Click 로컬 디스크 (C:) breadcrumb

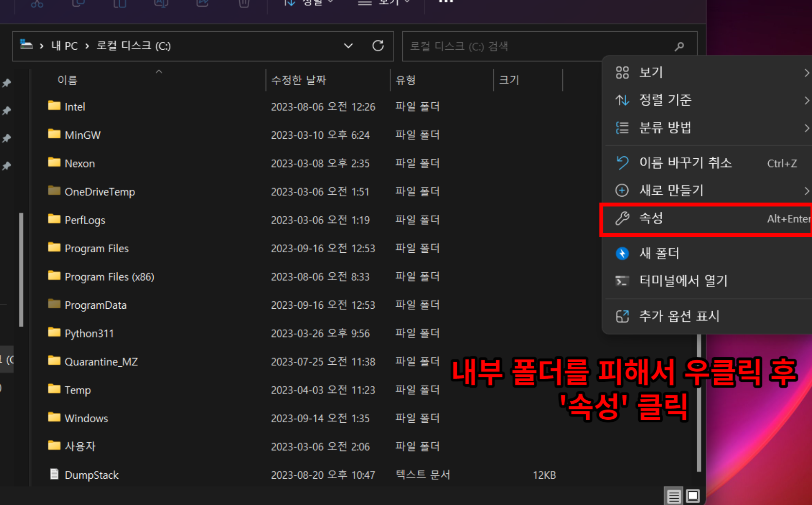point(133,46)
